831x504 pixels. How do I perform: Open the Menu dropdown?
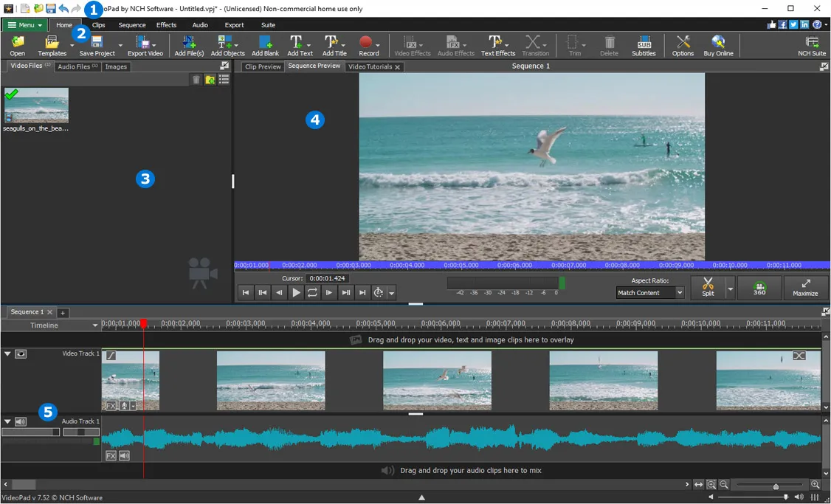click(24, 24)
